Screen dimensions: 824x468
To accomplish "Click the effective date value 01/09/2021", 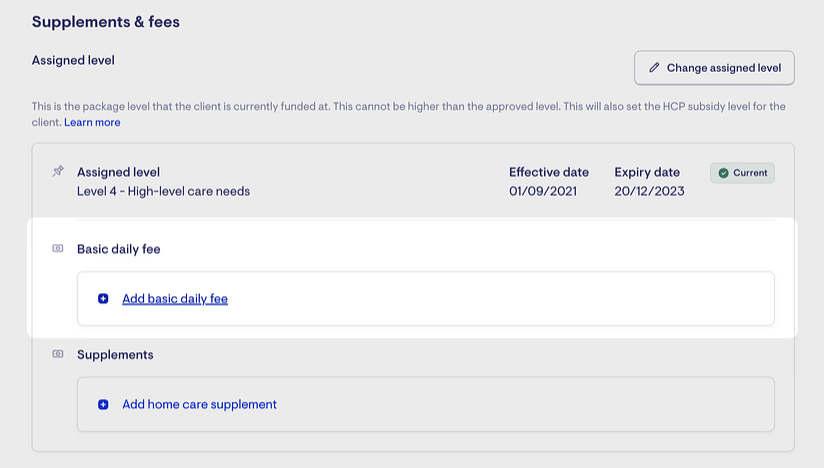I will pos(543,191).
